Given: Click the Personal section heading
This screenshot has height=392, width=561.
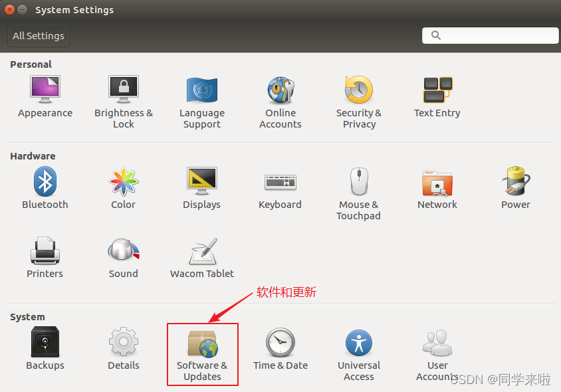Looking at the screenshot, I should 31,64.
